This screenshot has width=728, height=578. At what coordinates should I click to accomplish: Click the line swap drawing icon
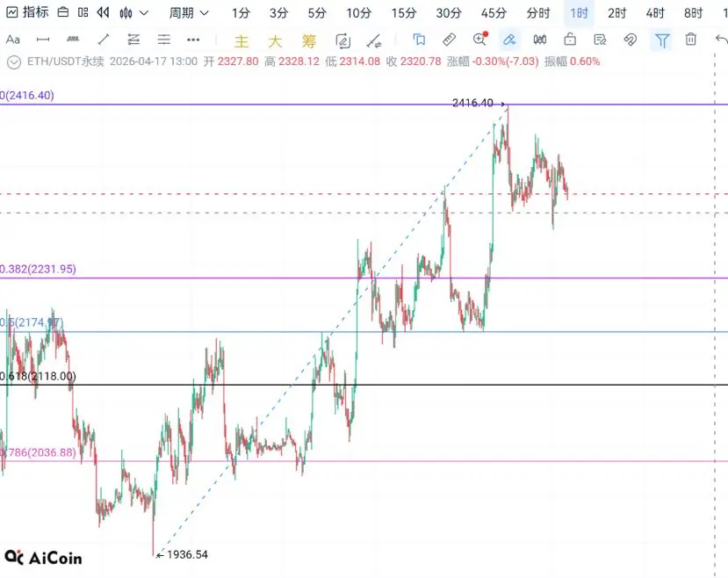point(374,41)
